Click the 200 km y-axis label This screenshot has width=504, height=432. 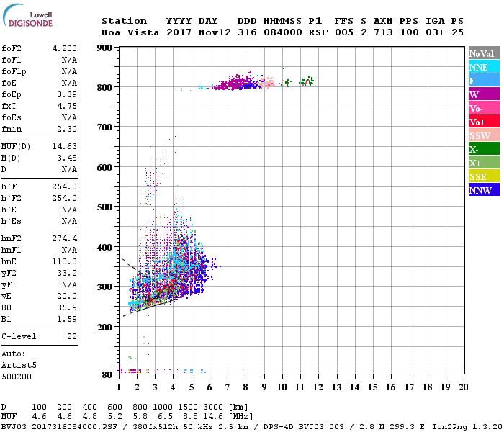coord(104,327)
